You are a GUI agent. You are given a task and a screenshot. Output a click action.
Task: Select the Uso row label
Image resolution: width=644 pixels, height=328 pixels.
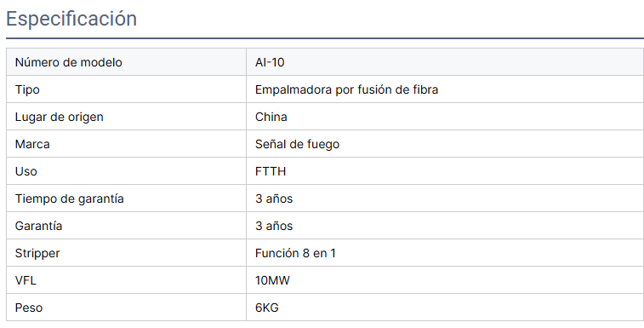coord(26,171)
